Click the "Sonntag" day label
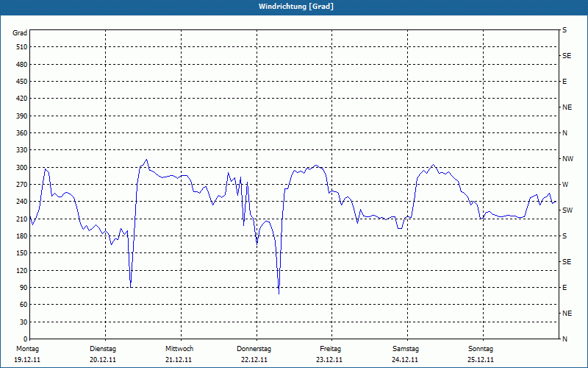Screen dimensions: 588x368 481,349
